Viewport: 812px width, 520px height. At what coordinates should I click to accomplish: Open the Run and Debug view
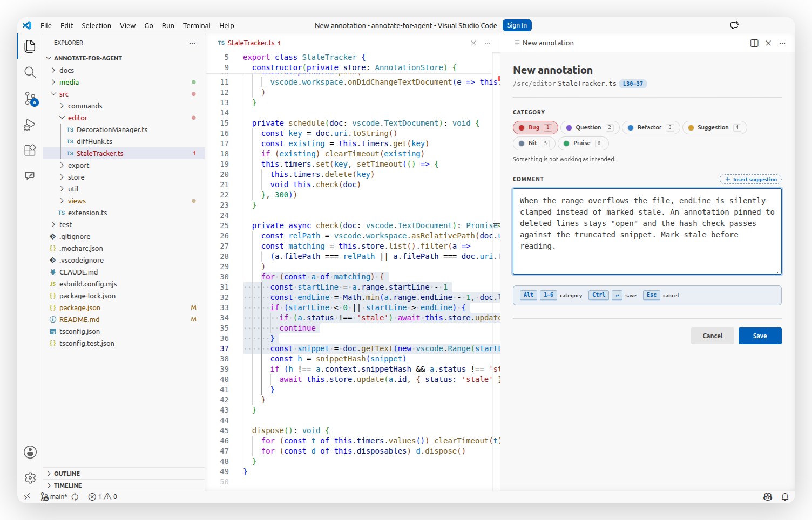30,124
